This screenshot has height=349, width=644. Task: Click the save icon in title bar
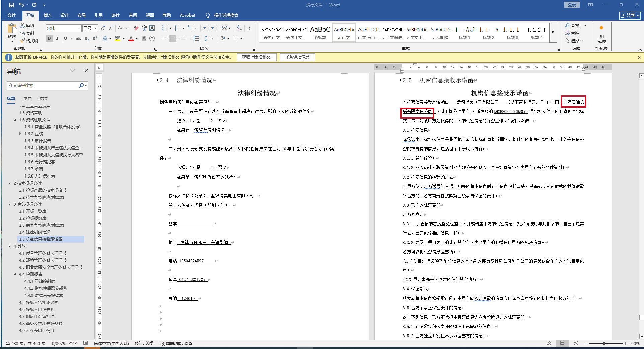coord(12,5)
